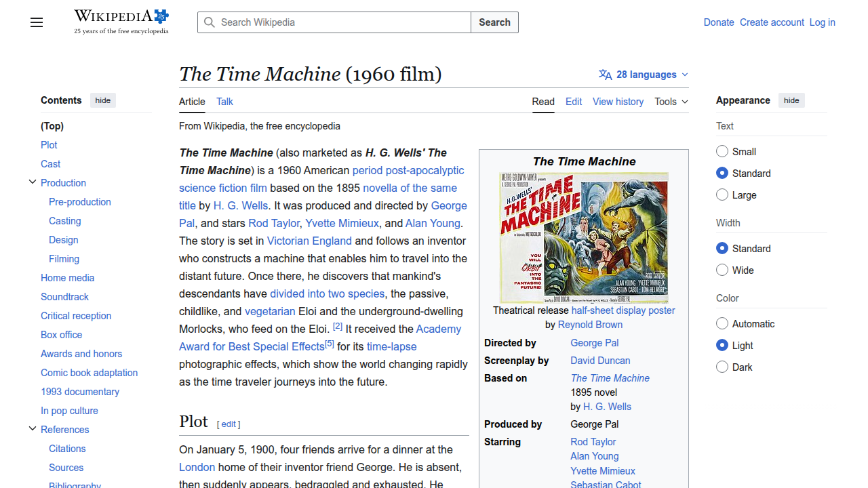The image size is (868, 488).
Task: Switch to the Talk tab
Action: click(224, 102)
